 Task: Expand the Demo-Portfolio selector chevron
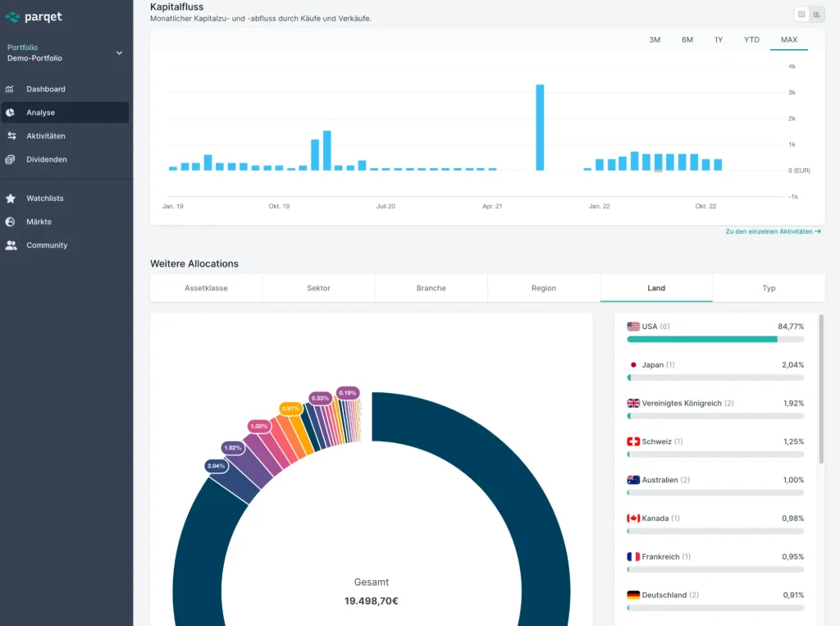119,53
